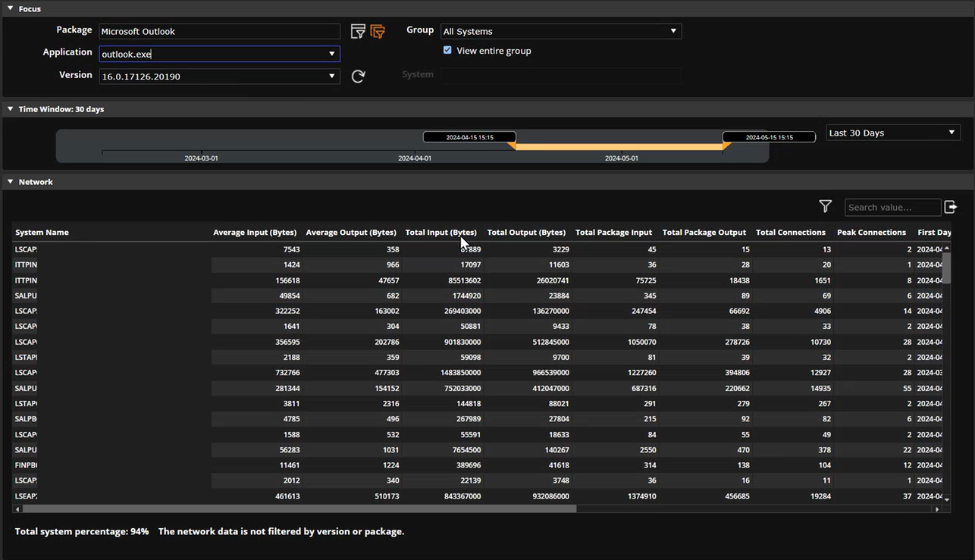975x560 pixels.
Task: Open the Version dropdown 16.0.17126.20190
Action: point(219,76)
